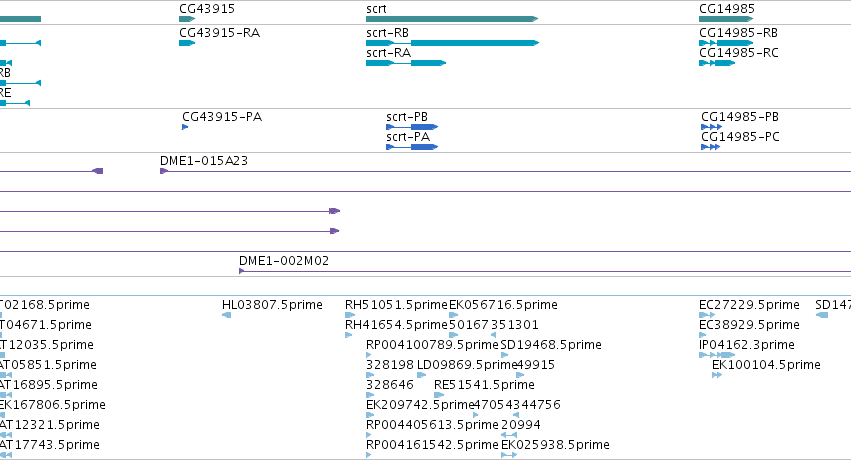Click the RP004161542.5prime EST label
The height and width of the screenshot is (460, 851).
(x=432, y=445)
